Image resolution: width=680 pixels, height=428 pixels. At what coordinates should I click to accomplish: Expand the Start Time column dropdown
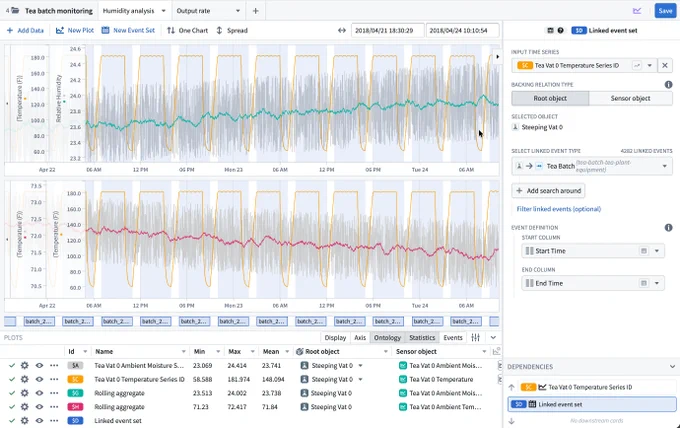click(657, 251)
